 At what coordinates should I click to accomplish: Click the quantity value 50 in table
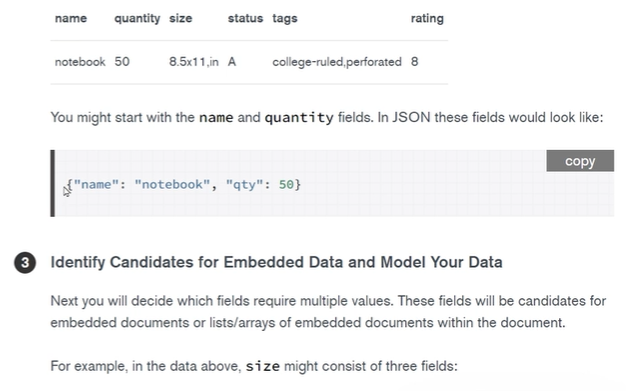[x=122, y=62]
